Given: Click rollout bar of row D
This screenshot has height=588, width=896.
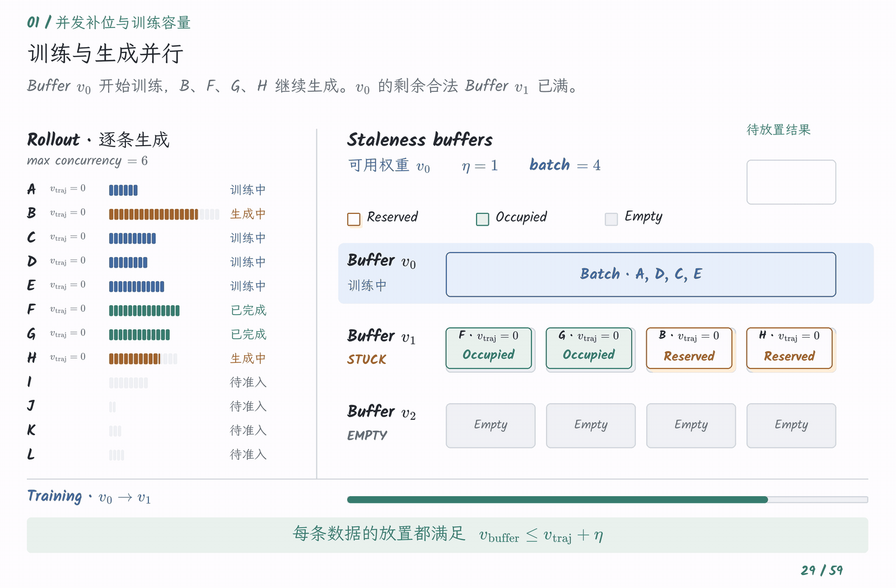Looking at the screenshot, I should point(128,263).
